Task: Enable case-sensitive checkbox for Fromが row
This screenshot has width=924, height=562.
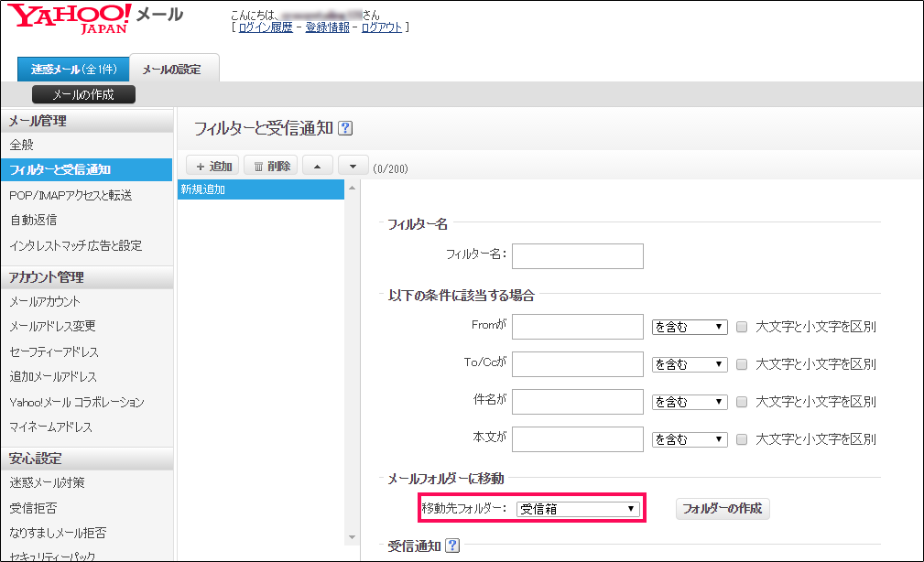Action: pyautogui.click(x=743, y=327)
